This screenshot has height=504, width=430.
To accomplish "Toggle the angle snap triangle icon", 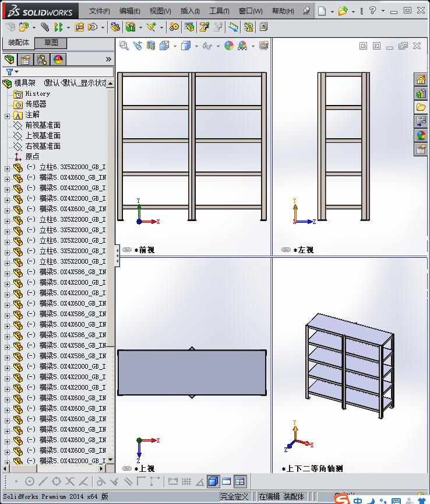I will (200, 481).
